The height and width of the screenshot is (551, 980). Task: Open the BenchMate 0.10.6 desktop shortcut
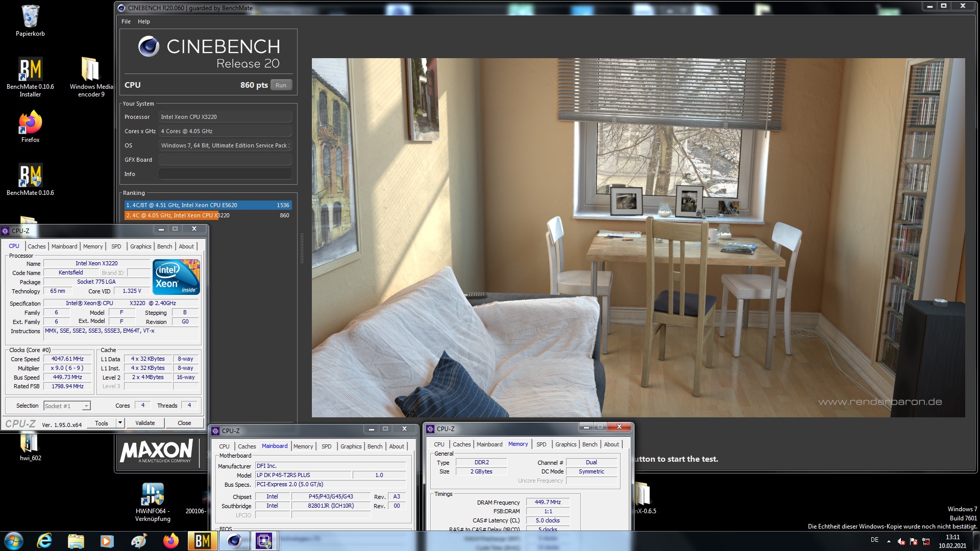coord(30,180)
